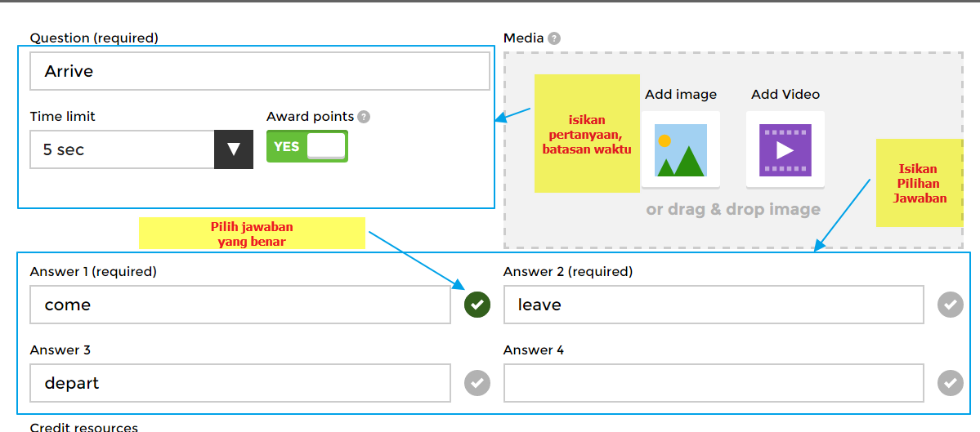The width and height of the screenshot is (980, 432).
Task: Open the Time limit dropdown arrow
Action: click(234, 149)
